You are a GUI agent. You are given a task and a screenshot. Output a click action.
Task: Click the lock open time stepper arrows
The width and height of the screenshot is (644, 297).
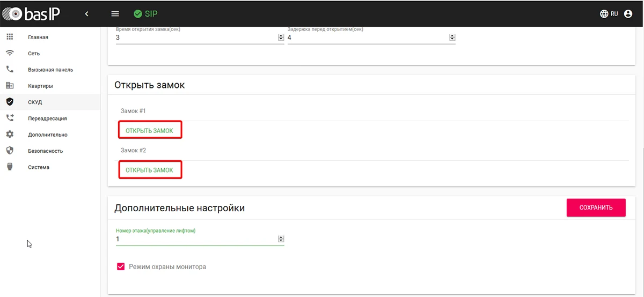[281, 38]
